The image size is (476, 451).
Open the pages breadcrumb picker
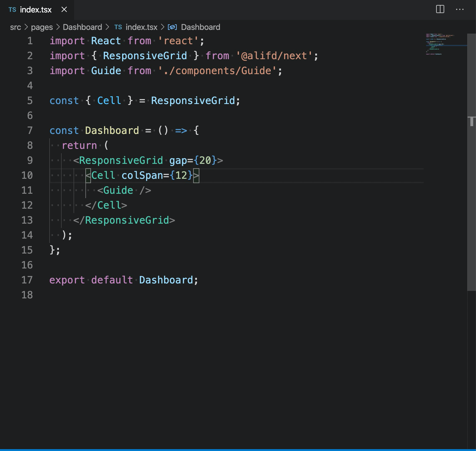[41, 27]
